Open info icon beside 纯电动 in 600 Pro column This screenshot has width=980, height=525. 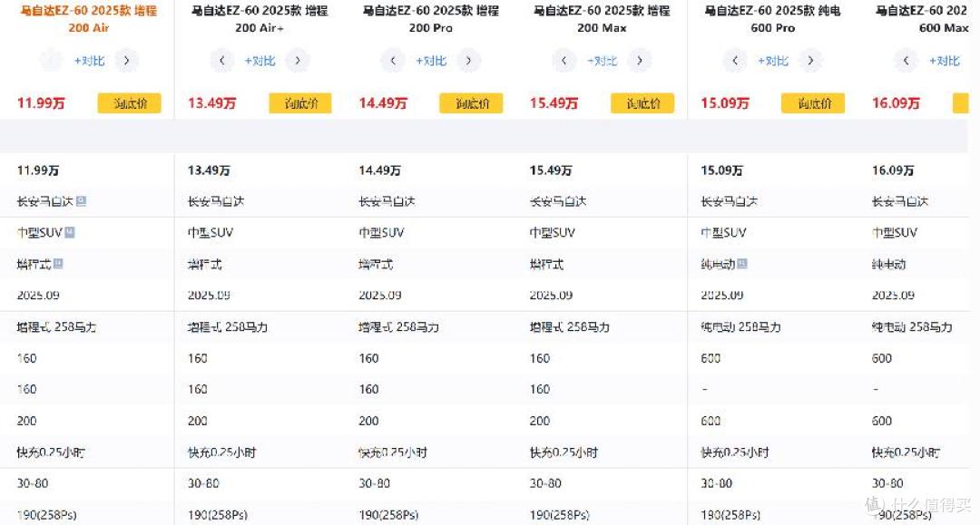coord(742,264)
